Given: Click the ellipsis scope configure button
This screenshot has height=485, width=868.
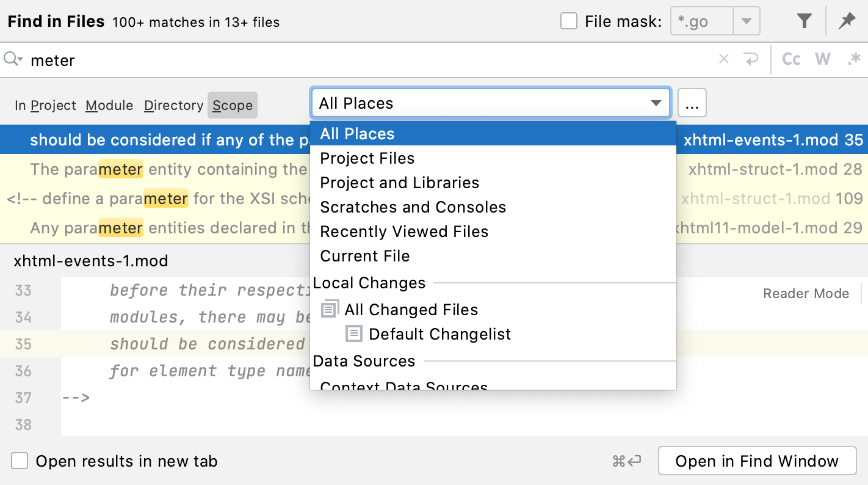Looking at the screenshot, I should tap(692, 104).
